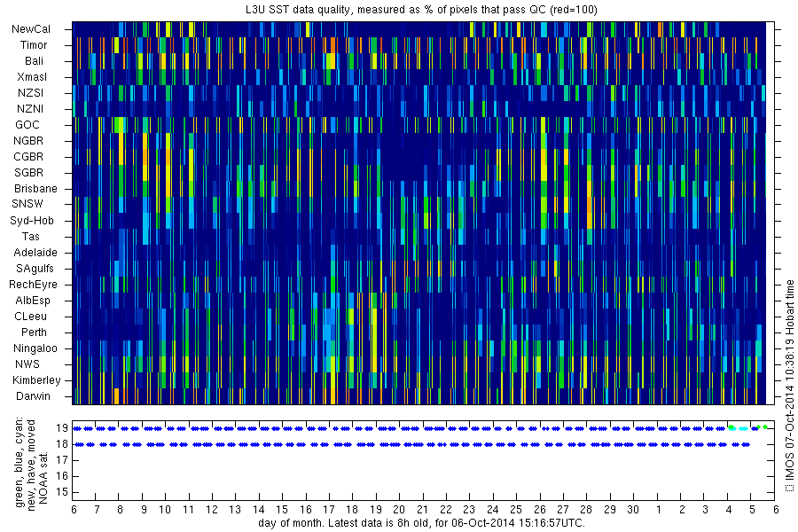Select the NZNI row label
The height and width of the screenshot is (532, 798).
30,109
